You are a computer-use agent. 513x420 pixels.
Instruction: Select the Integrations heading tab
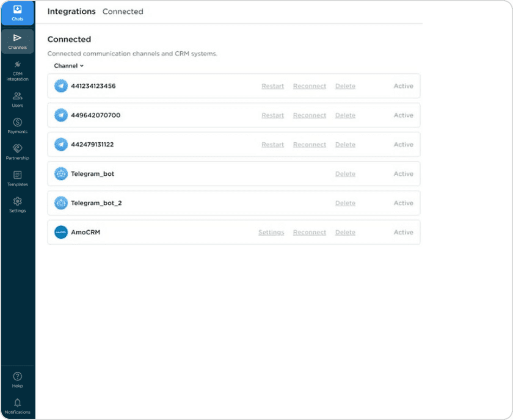click(x=71, y=11)
